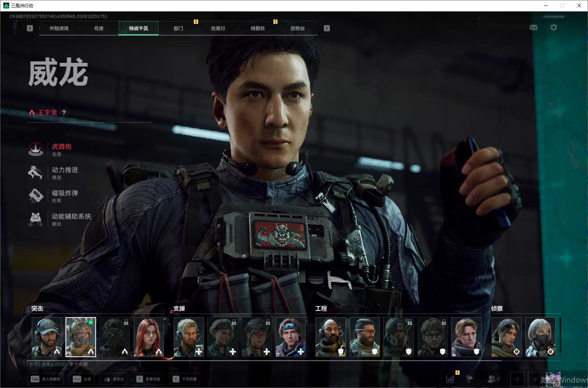Open the 自定义 customize button
Screen dimensions: 588x388
point(114,379)
